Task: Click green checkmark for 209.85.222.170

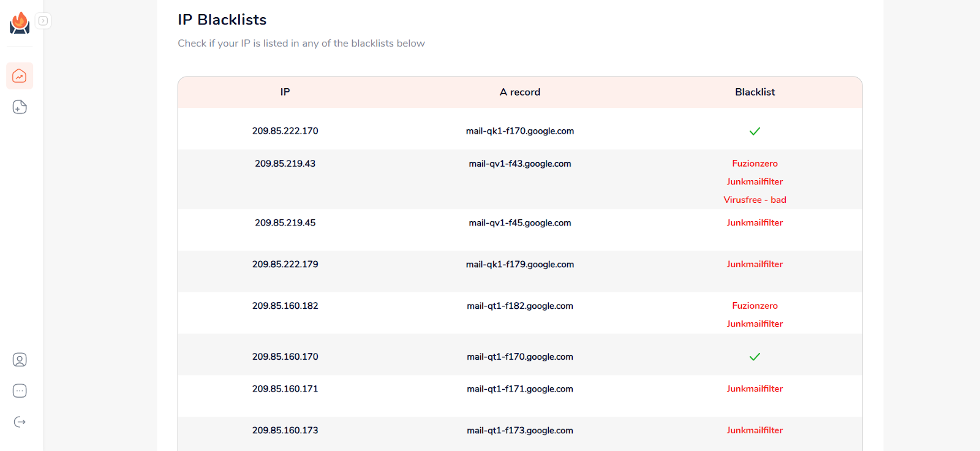Action: coord(755,131)
